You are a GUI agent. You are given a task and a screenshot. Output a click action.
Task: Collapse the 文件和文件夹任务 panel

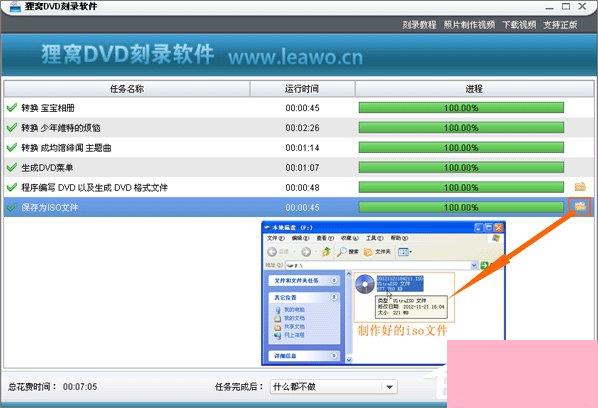334,280
